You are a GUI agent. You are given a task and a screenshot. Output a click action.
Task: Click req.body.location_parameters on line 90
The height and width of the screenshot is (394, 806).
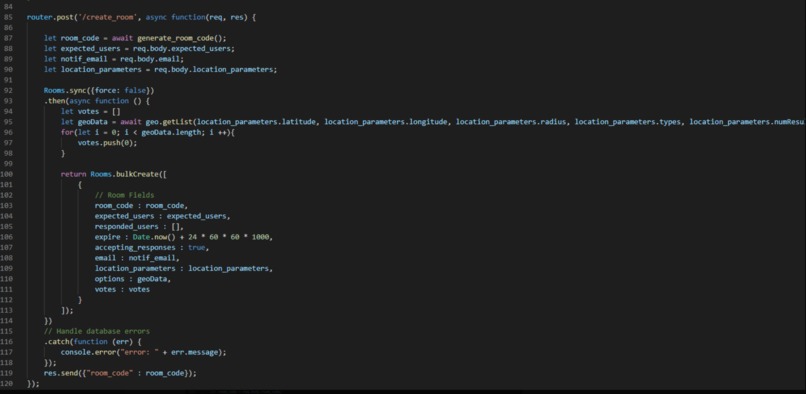[x=215, y=69]
